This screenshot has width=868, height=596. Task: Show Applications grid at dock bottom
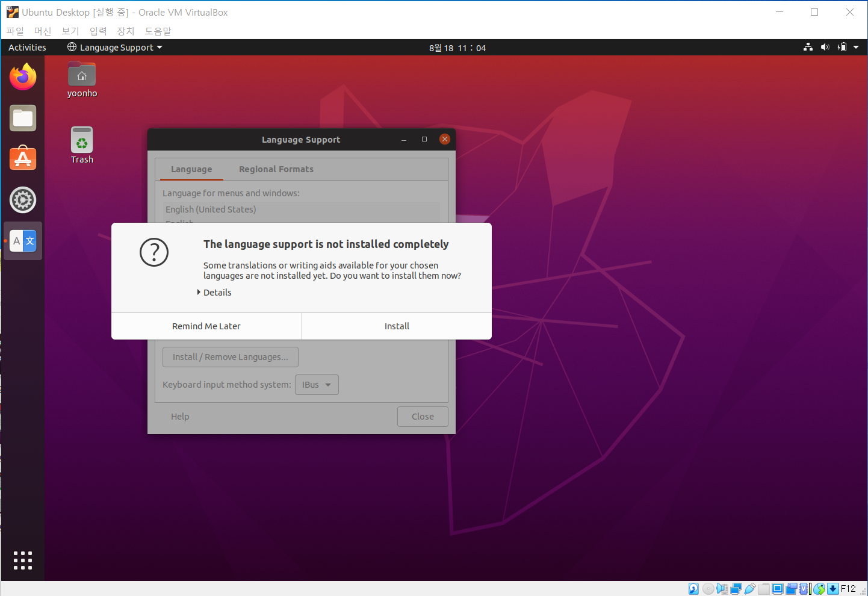click(x=23, y=560)
